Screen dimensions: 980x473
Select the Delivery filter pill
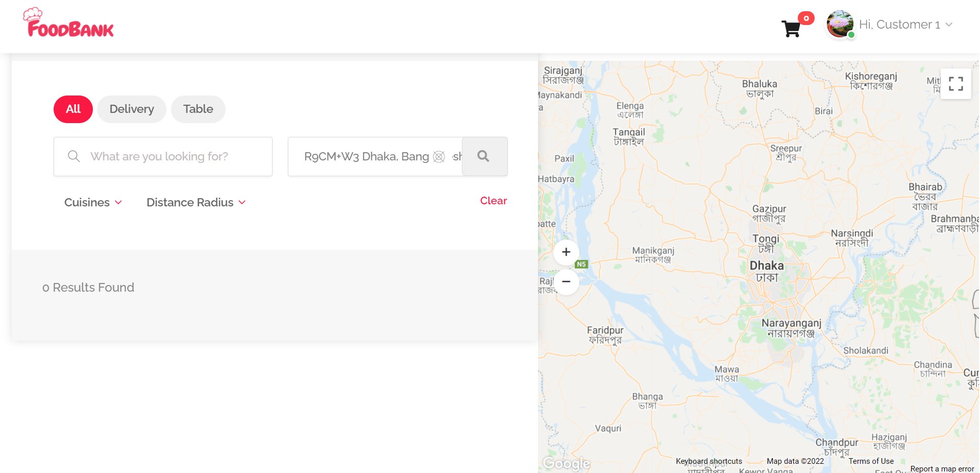(x=132, y=109)
